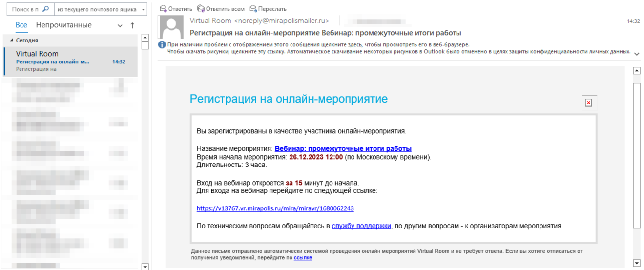Select the Virtual Room email in list

[x=70, y=62]
